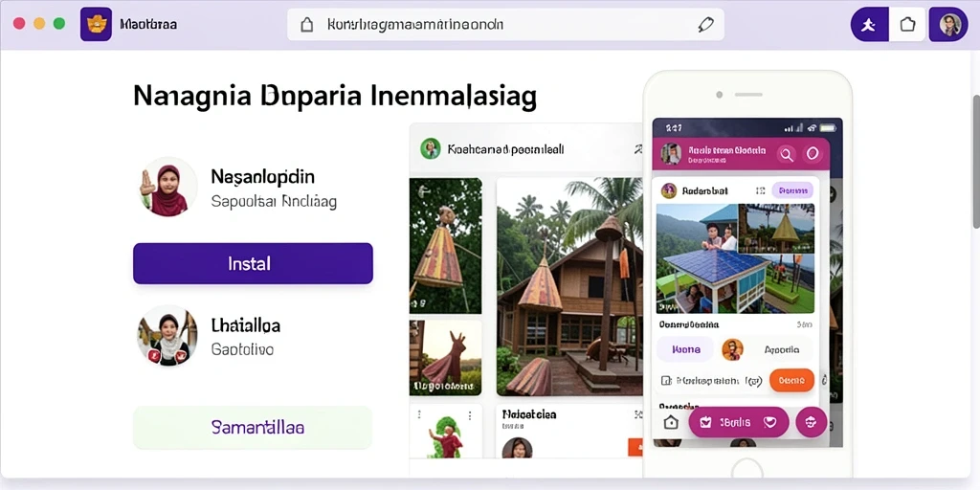Select the Lhatallaa name text

click(246, 325)
